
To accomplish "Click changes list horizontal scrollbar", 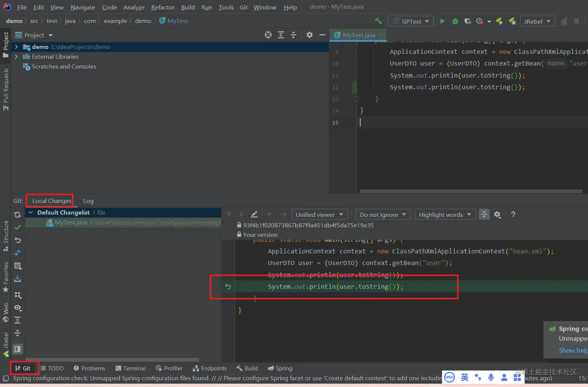I will 112,359.
